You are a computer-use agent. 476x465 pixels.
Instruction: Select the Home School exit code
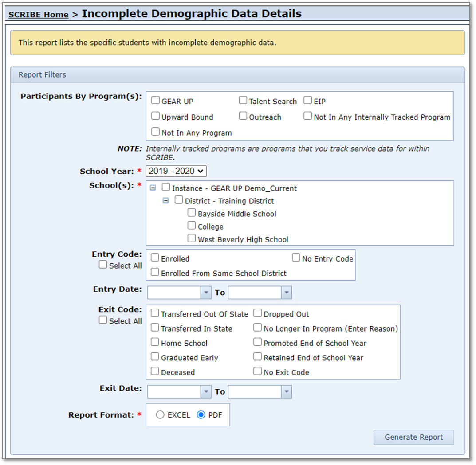point(155,342)
